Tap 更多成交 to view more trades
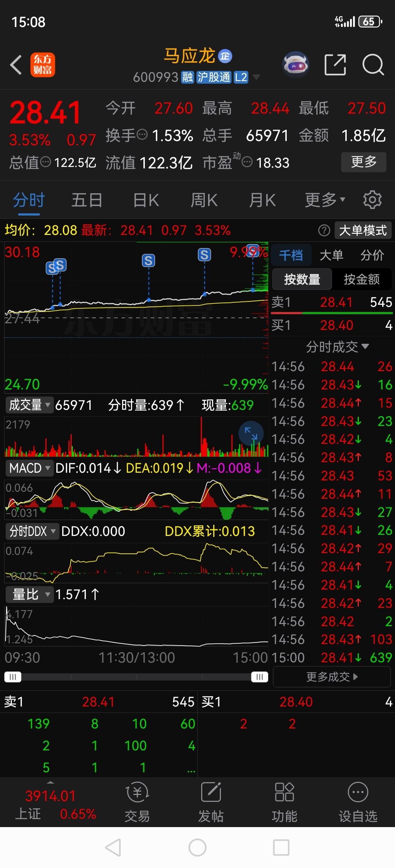The width and height of the screenshot is (395, 868). 332,677
